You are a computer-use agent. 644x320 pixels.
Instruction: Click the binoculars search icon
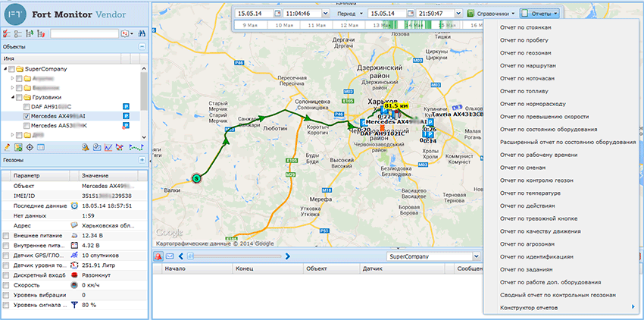pos(142,33)
